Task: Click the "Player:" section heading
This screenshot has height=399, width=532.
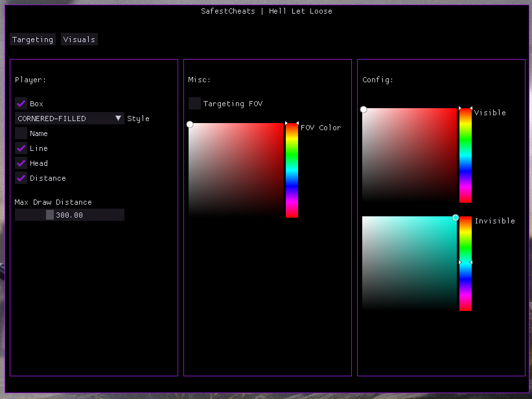Action: click(x=30, y=80)
